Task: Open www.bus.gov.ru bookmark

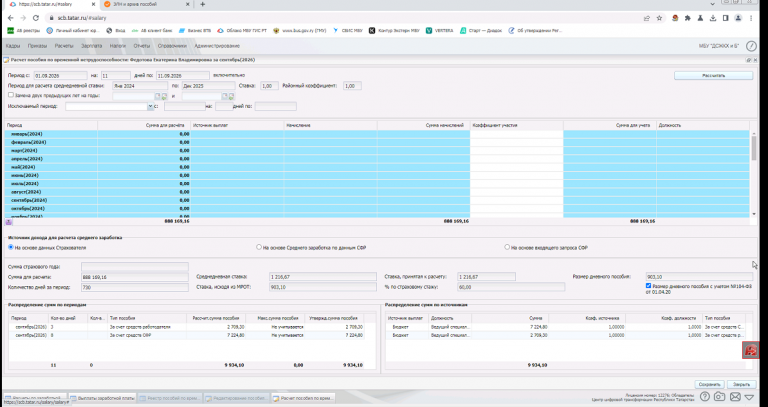Action: pos(300,30)
